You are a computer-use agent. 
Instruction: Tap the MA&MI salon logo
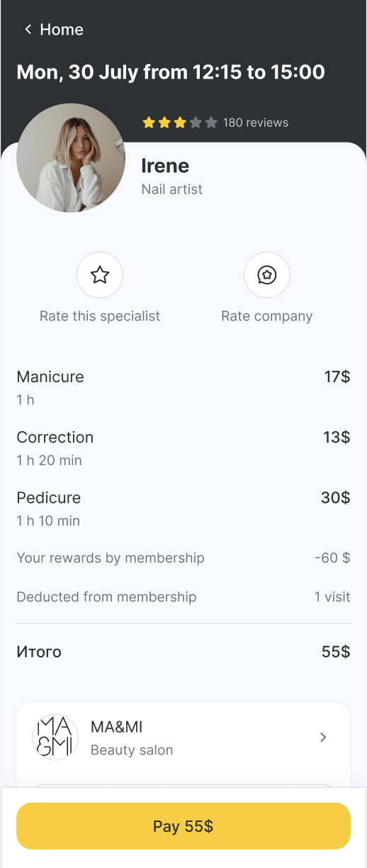pos(55,738)
